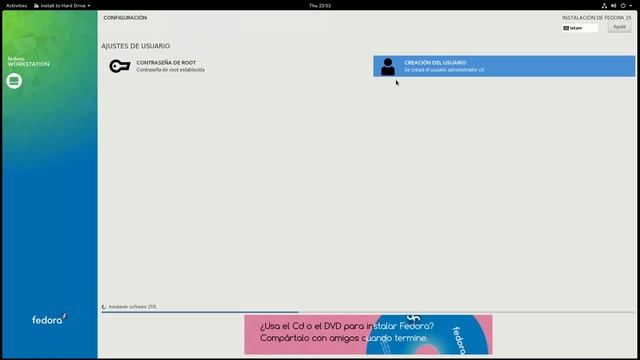This screenshot has width=640, height=360.
Task: Click the keyboard icon next to latam
Action: click(x=566, y=28)
